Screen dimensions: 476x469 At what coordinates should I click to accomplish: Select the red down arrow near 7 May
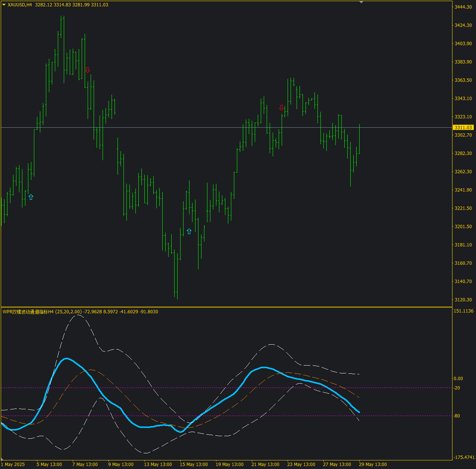pyautogui.click(x=87, y=70)
